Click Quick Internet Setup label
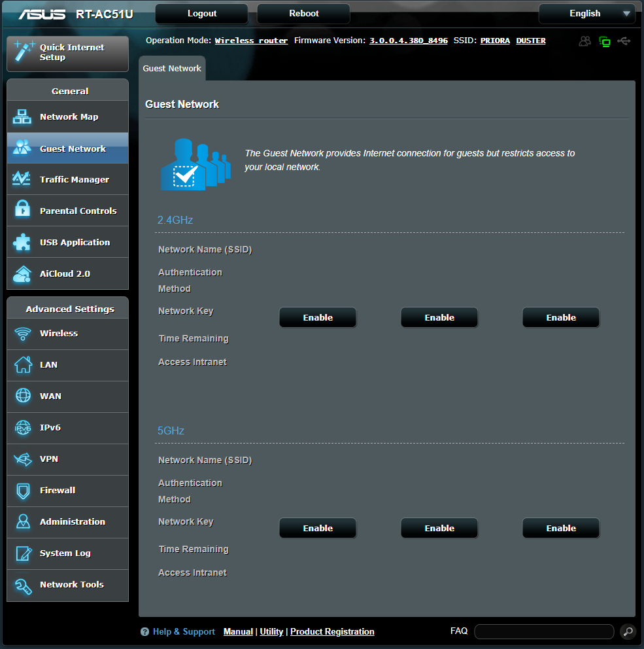The height and width of the screenshot is (649, 644). coord(72,52)
